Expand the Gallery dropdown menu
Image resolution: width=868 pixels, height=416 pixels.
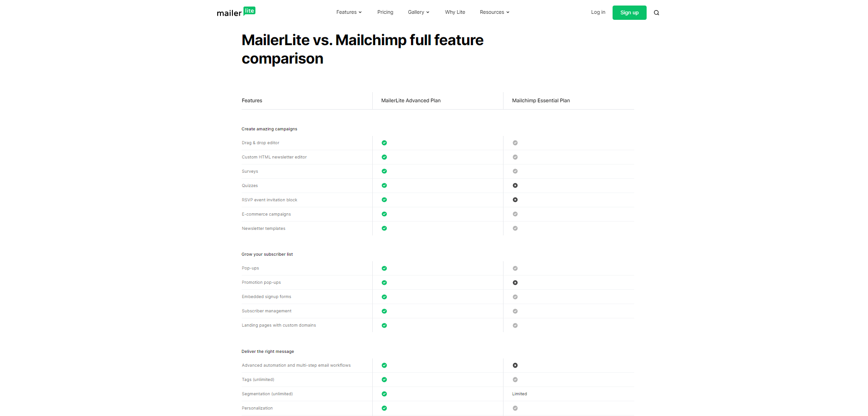pos(418,12)
